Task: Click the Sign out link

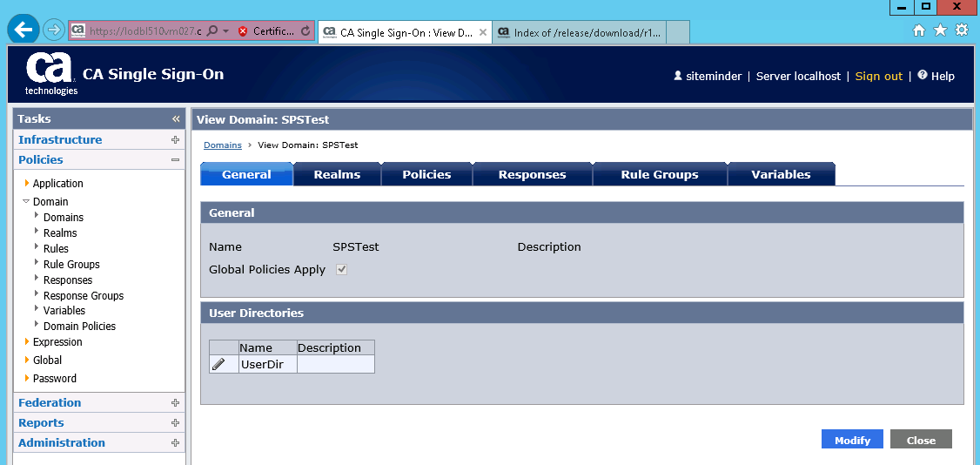Action: pyautogui.click(x=879, y=77)
